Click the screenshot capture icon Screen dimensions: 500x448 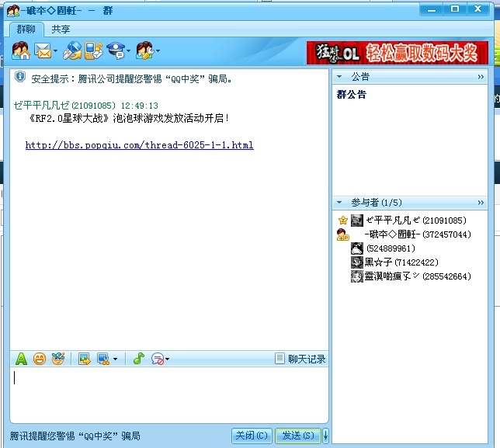[102, 359]
